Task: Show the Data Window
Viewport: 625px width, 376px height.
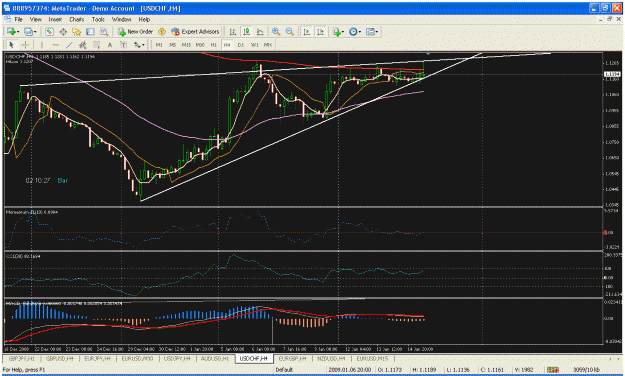Action: coord(63,31)
